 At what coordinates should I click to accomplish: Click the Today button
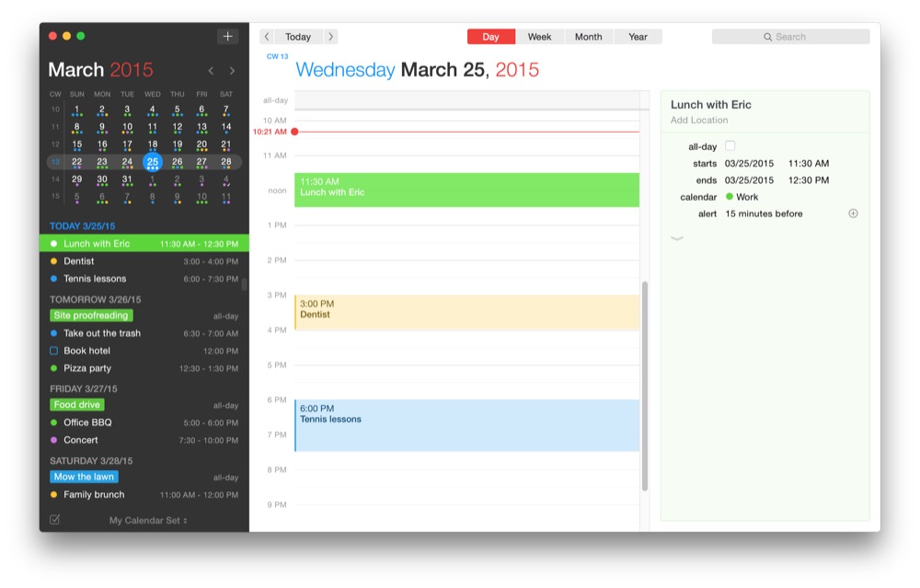coord(298,37)
